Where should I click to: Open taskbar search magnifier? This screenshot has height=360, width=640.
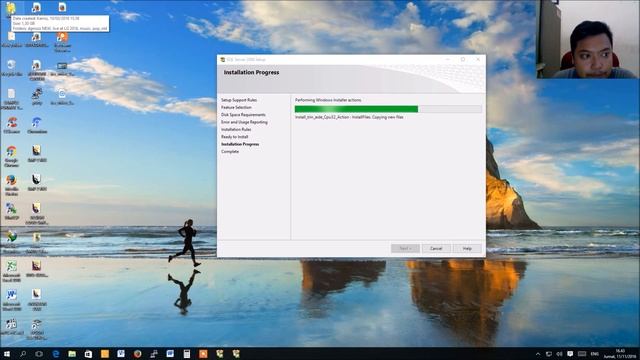click(x=23, y=354)
